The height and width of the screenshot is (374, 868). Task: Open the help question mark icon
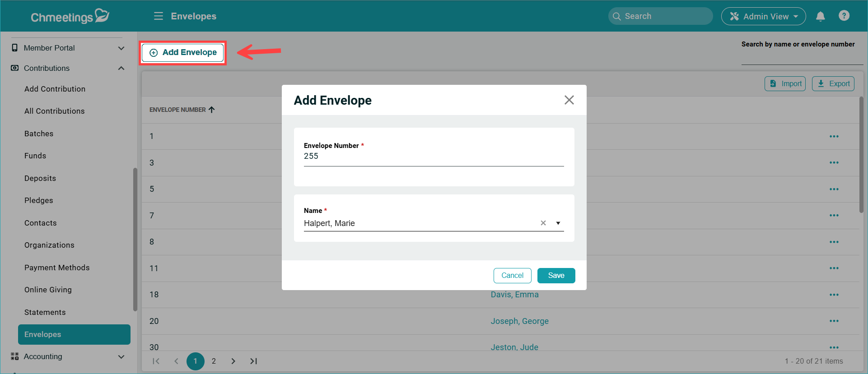coord(844,16)
